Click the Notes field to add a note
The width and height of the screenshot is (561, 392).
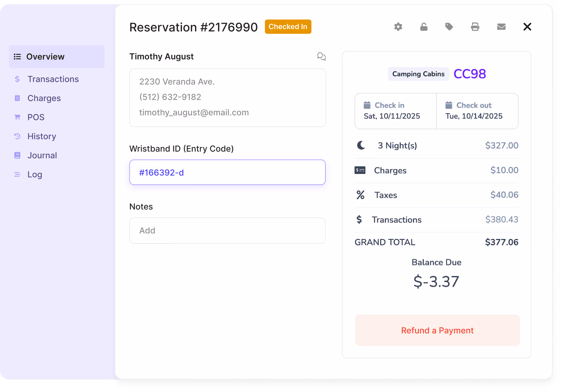[227, 231]
